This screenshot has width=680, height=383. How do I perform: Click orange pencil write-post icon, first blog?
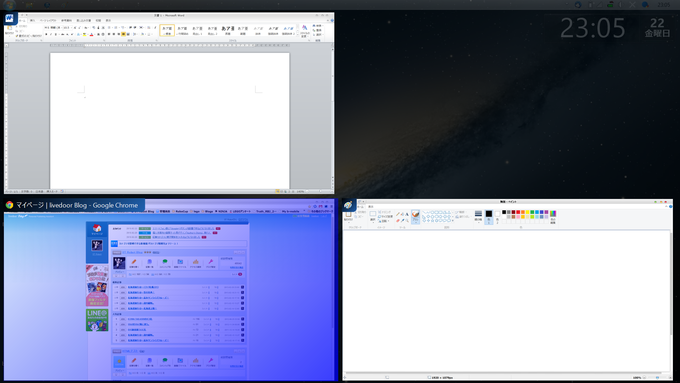point(134,262)
